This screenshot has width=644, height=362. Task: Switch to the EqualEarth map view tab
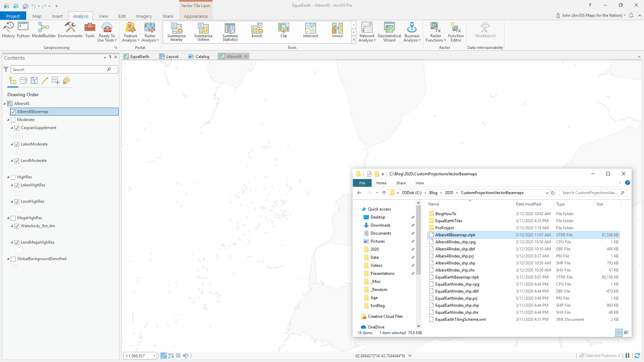[137, 56]
